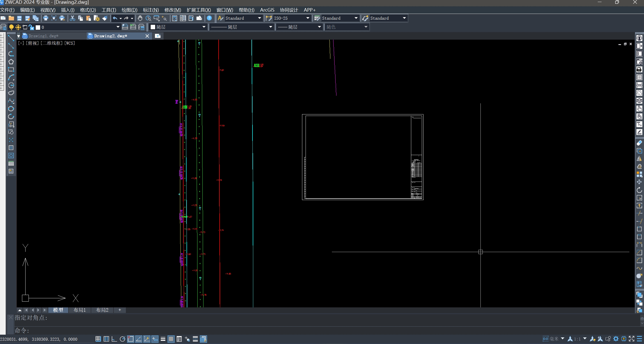
Task: Switch to 模型 (Model) tab
Action: (58, 309)
